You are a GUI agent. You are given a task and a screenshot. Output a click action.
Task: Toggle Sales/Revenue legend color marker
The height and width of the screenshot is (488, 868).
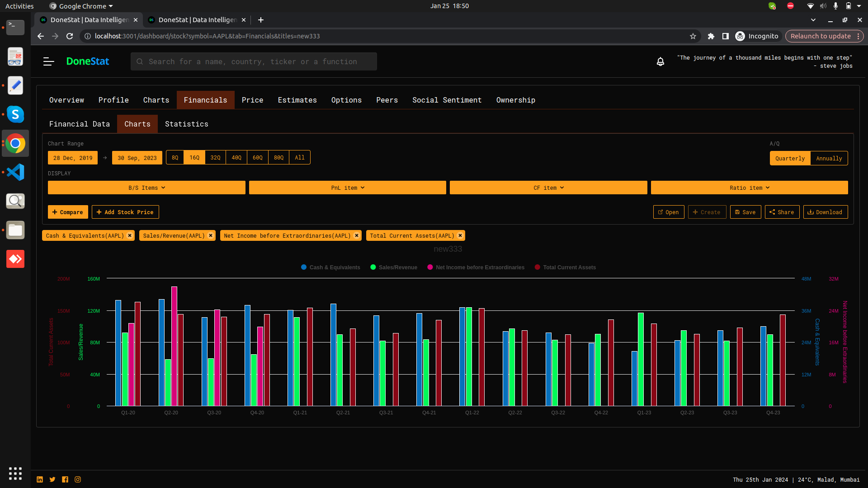[x=373, y=267]
